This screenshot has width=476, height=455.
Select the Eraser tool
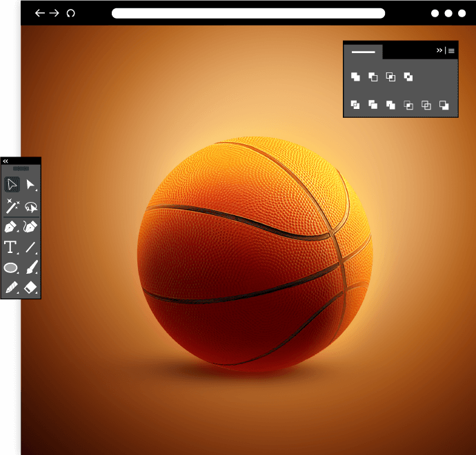click(30, 287)
